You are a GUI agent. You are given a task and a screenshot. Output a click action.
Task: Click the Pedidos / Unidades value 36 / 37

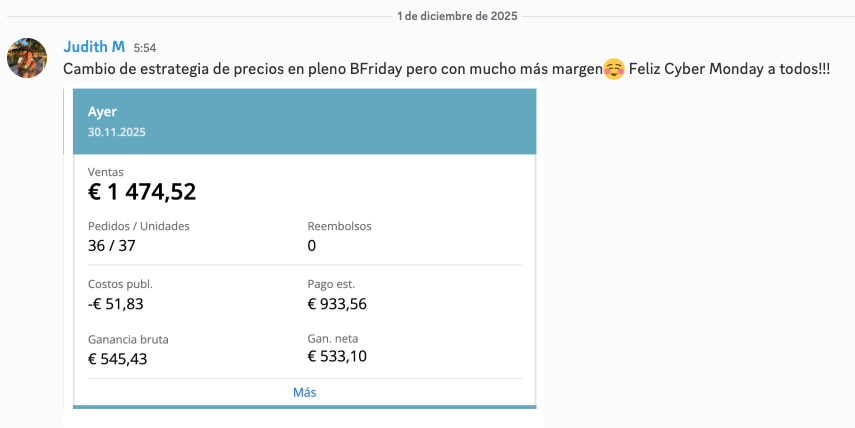110,245
